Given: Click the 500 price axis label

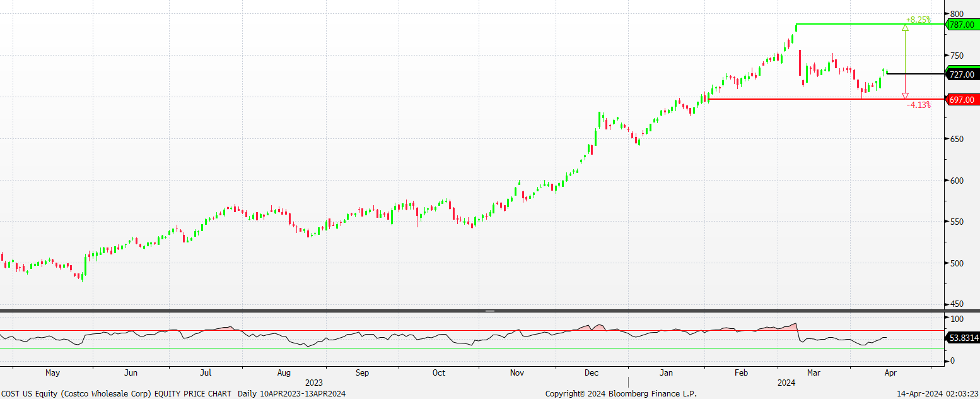Looking at the screenshot, I should (956, 263).
